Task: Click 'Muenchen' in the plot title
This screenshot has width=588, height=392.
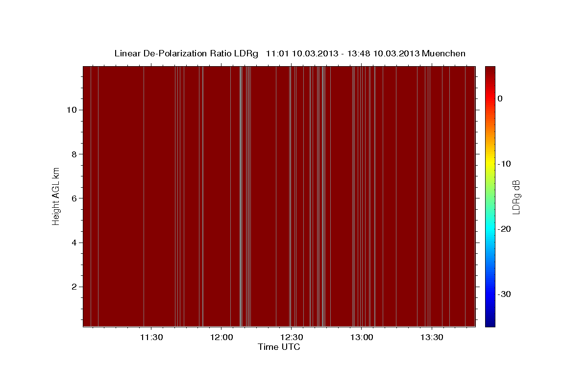Action: point(444,53)
